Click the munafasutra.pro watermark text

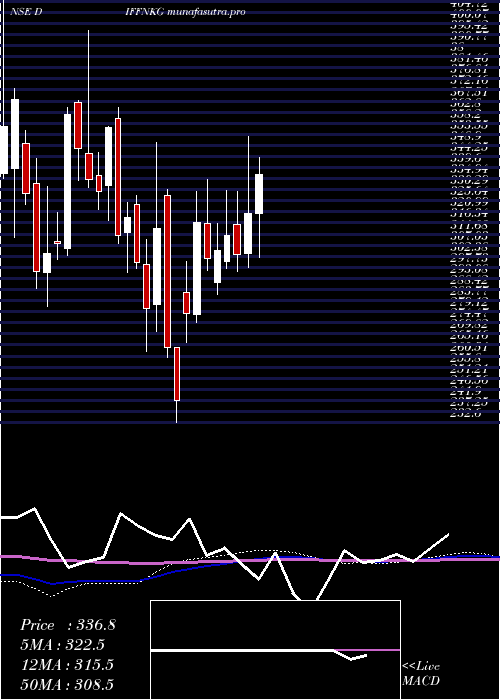[x=208, y=12]
